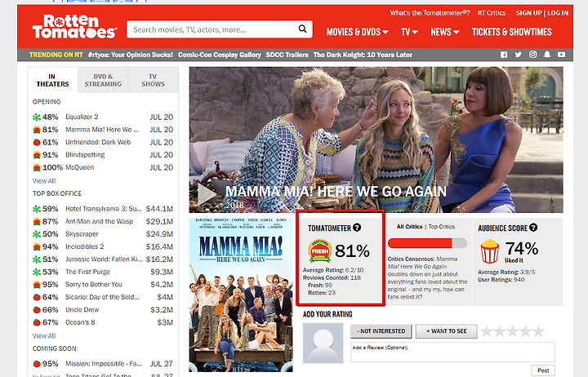Click the splat icon beside The First Purge
This screenshot has height=377, width=588.
37,272
